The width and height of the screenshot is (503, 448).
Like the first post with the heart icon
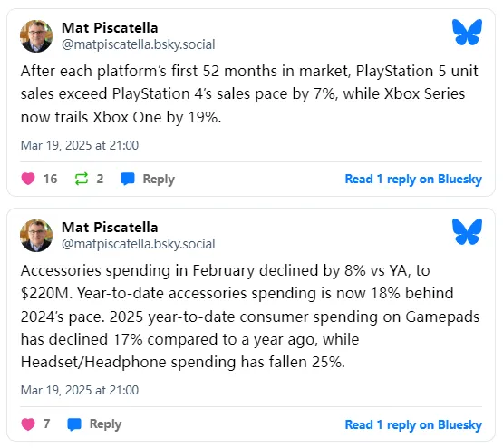tap(28, 179)
